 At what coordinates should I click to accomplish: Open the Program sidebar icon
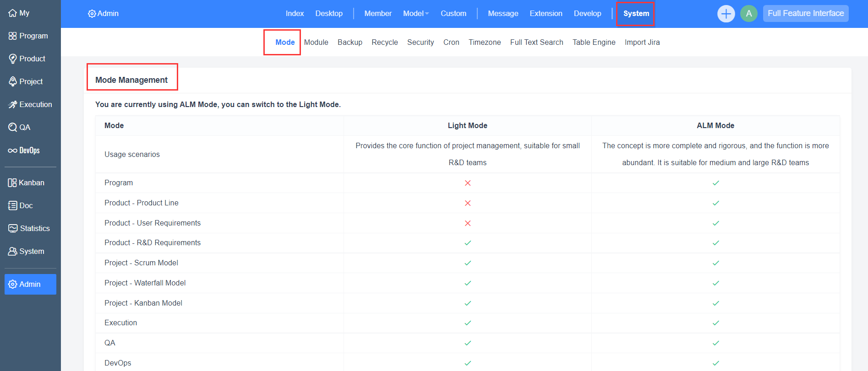[13, 36]
